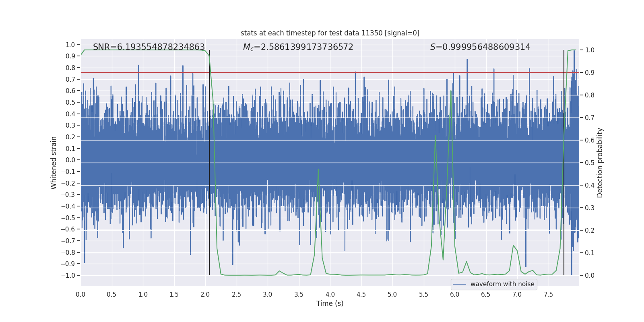Select the S=0.999956488609314 annotation
The height and width of the screenshot is (322, 644).
[x=480, y=47]
